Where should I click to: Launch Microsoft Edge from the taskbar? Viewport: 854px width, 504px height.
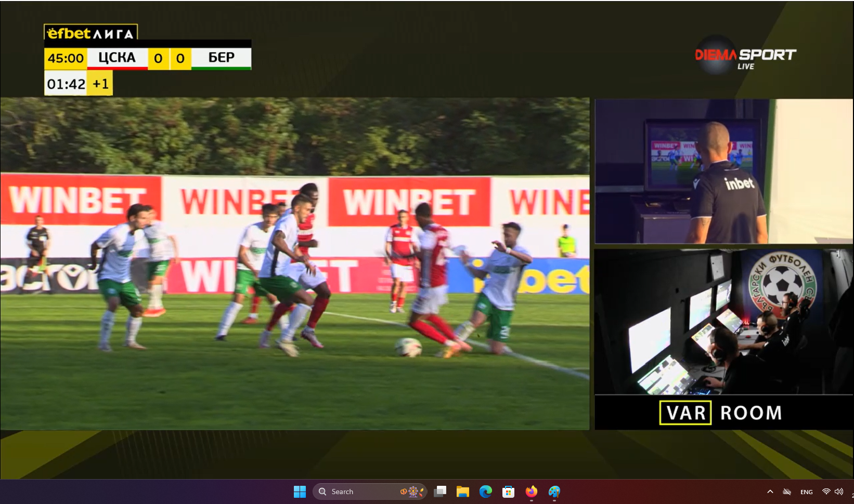[486, 492]
